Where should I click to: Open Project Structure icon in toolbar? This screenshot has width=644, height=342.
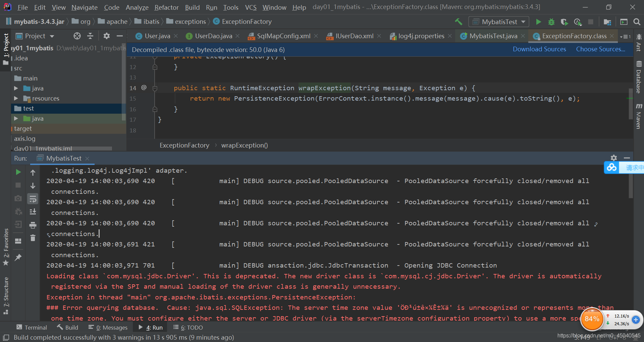pyautogui.click(x=607, y=22)
